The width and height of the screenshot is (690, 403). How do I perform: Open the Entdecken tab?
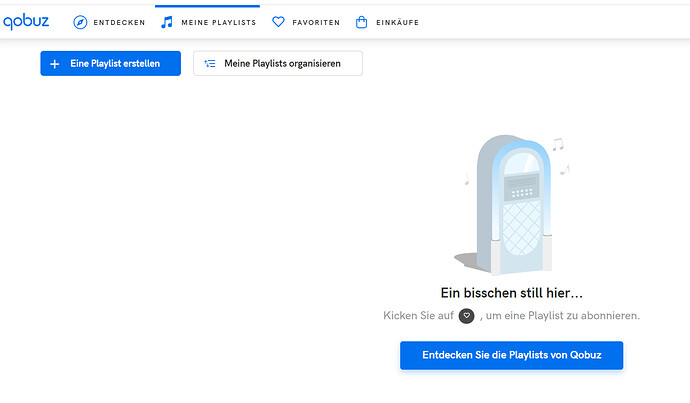[109, 22]
